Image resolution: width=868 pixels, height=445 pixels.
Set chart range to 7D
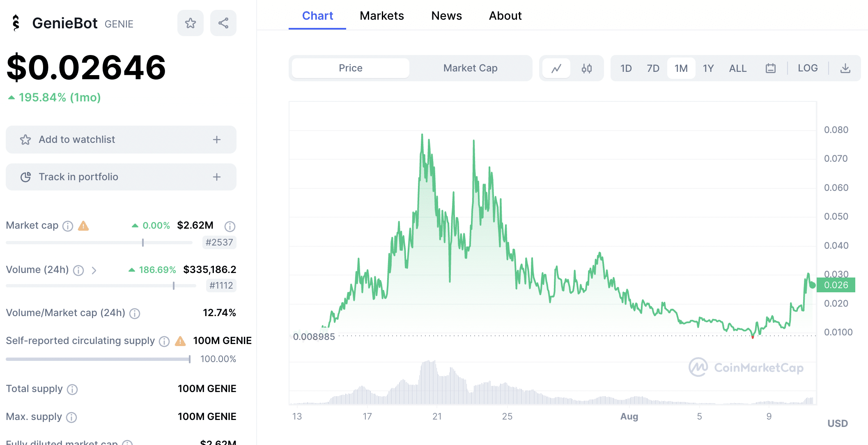(653, 68)
